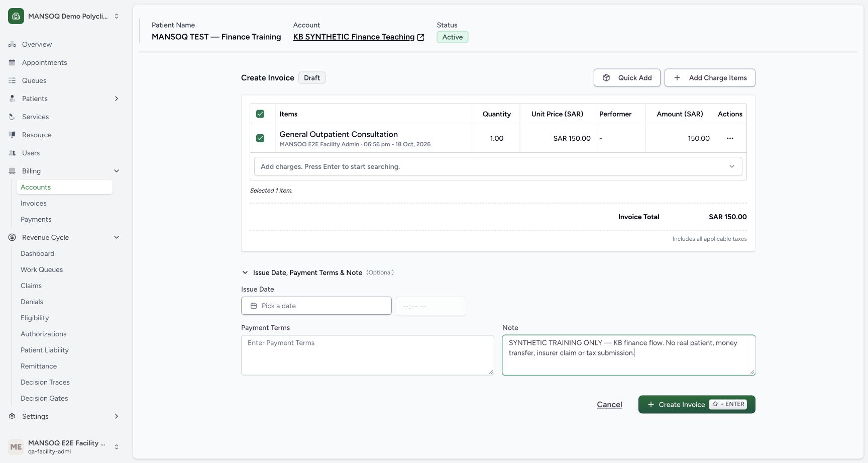
Task: Click the Add Charge Items button
Action: pos(710,78)
